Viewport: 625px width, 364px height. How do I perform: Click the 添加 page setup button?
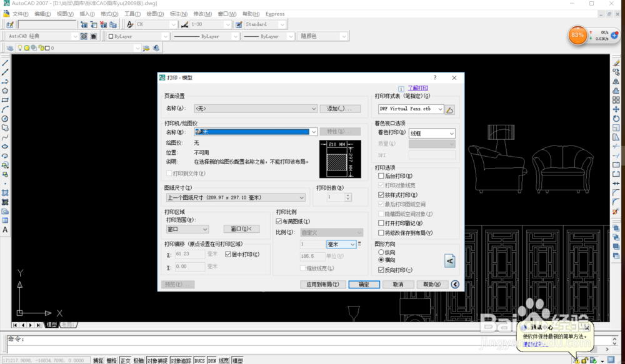click(x=340, y=108)
